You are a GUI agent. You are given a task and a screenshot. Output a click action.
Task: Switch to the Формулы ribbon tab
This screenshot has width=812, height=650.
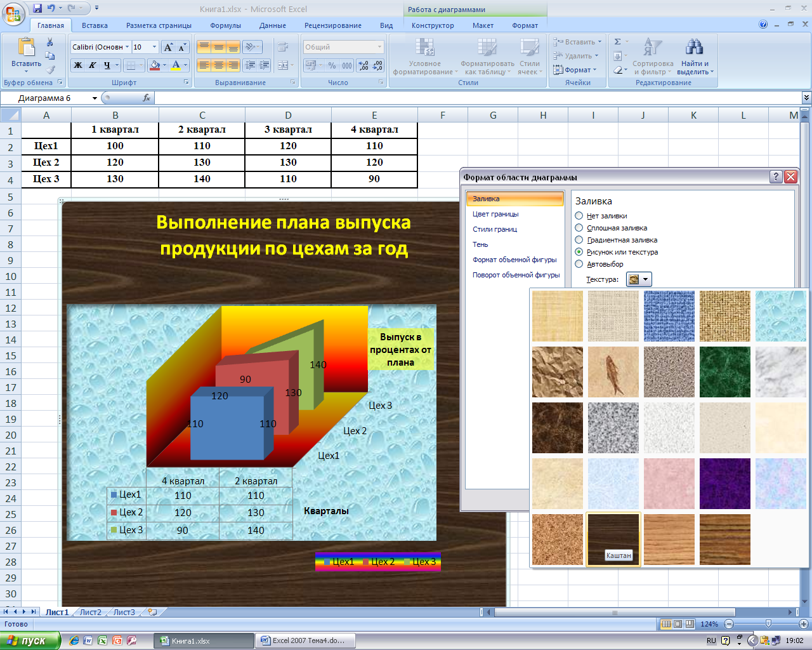point(225,25)
